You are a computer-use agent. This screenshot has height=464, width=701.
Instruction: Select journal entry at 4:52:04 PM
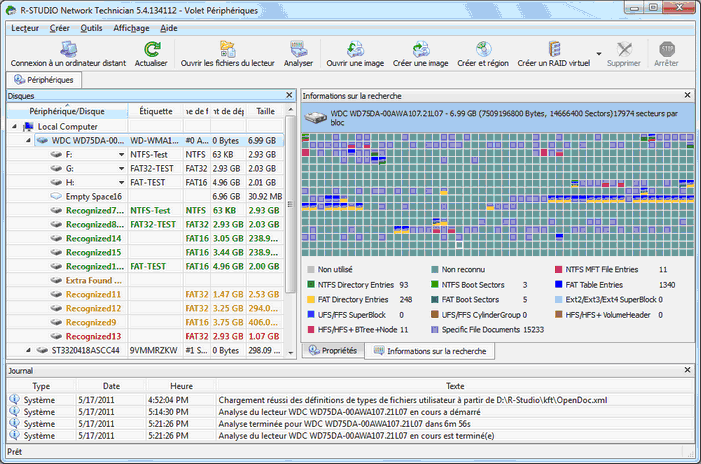pos(350,400)
